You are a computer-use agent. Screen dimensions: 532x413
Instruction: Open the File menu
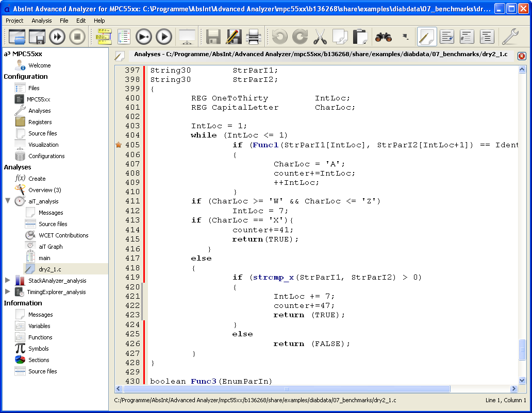64,21
